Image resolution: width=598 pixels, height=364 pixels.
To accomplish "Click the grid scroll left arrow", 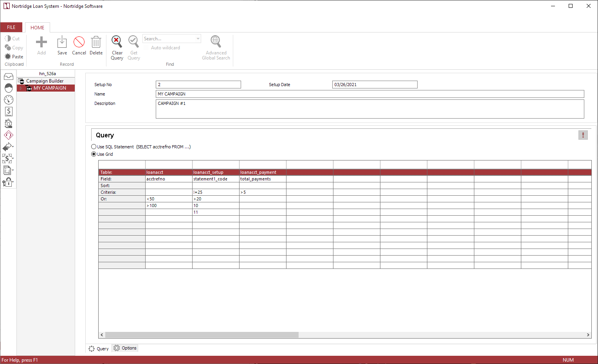I will click(102, 335).
